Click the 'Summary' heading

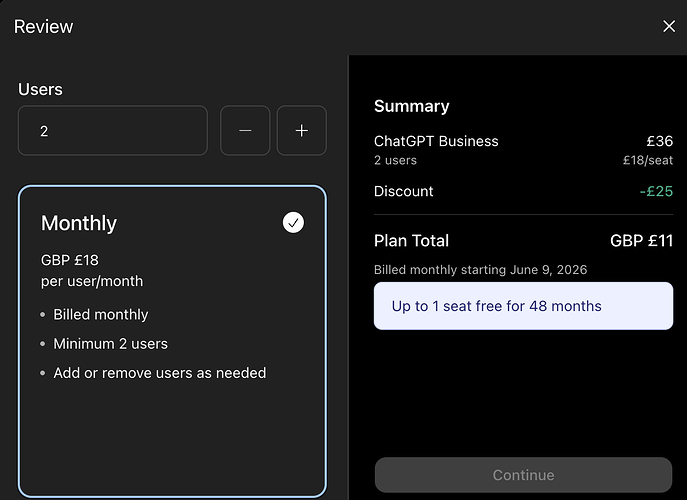(x=411, y=106)
